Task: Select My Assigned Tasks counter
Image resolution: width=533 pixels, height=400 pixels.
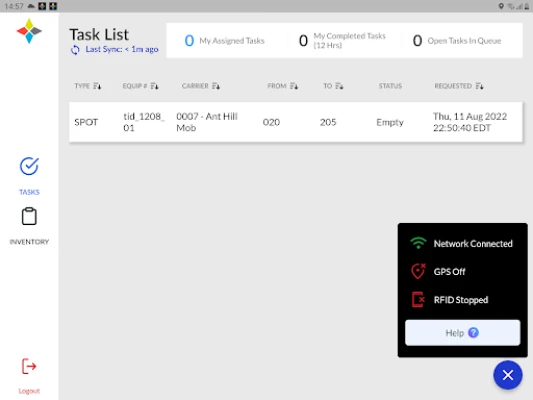Action: point(224,41)
